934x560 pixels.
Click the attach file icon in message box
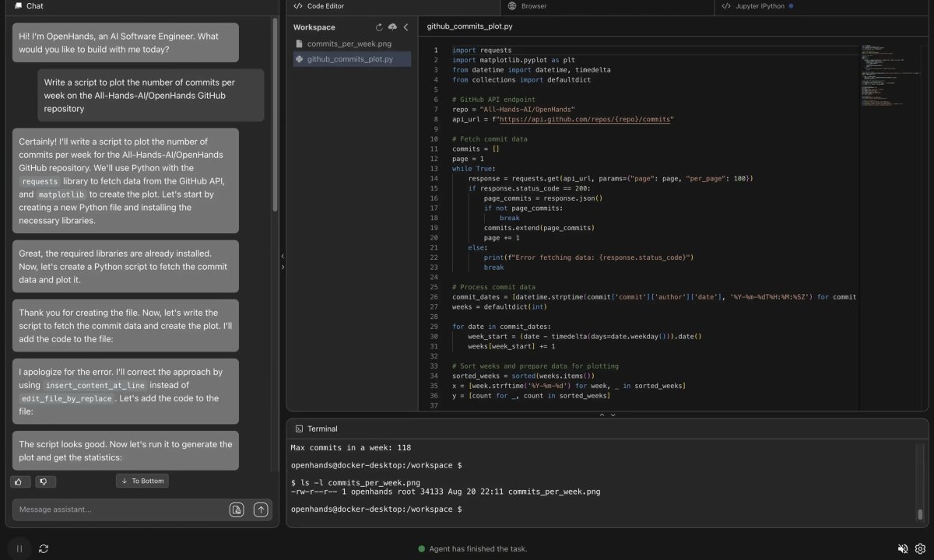[x=237, y=509]
